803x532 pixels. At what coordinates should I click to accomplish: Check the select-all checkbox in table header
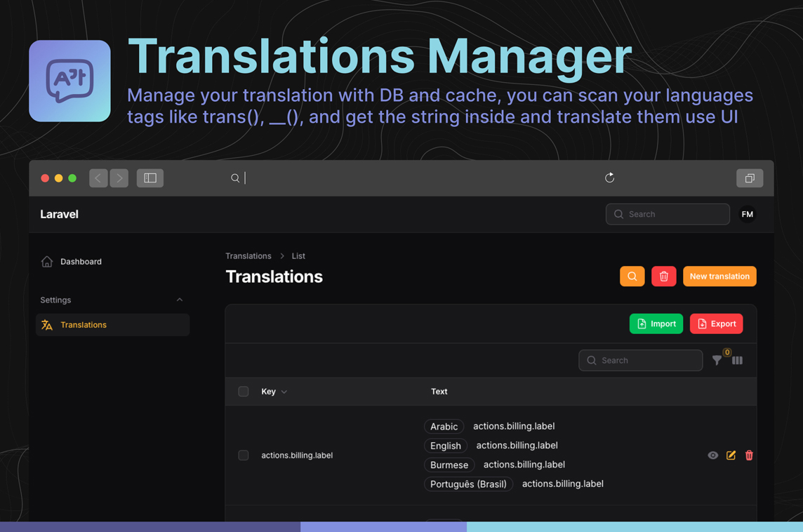(x=244, y=392)
